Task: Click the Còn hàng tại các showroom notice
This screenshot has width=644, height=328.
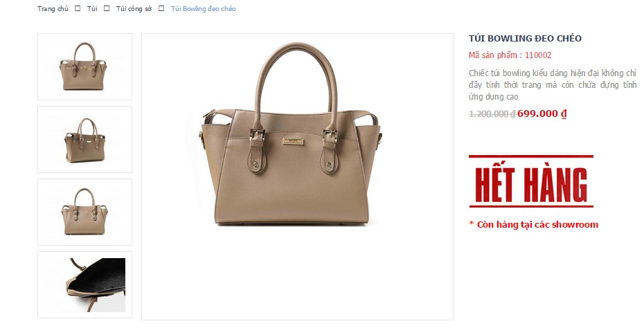Action: 533,225
